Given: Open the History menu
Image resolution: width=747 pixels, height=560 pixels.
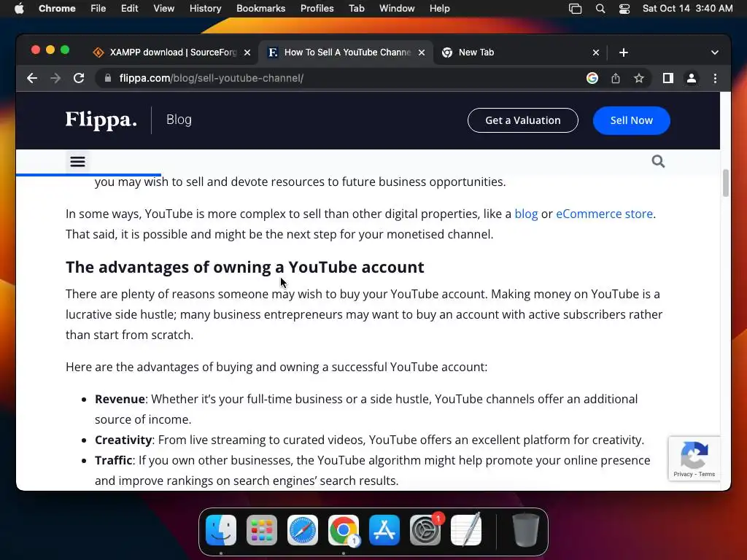Looking at the screenshot, I should pos(205,9).
